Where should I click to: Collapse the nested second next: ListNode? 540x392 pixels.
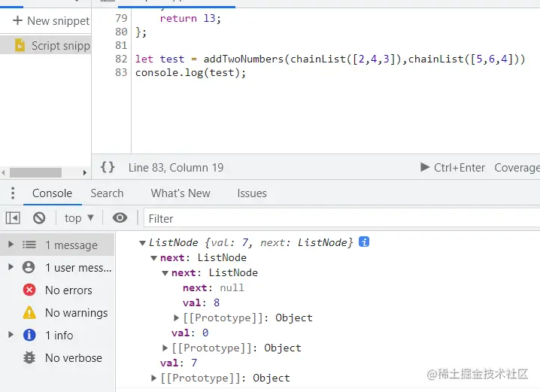coord(165,273)
